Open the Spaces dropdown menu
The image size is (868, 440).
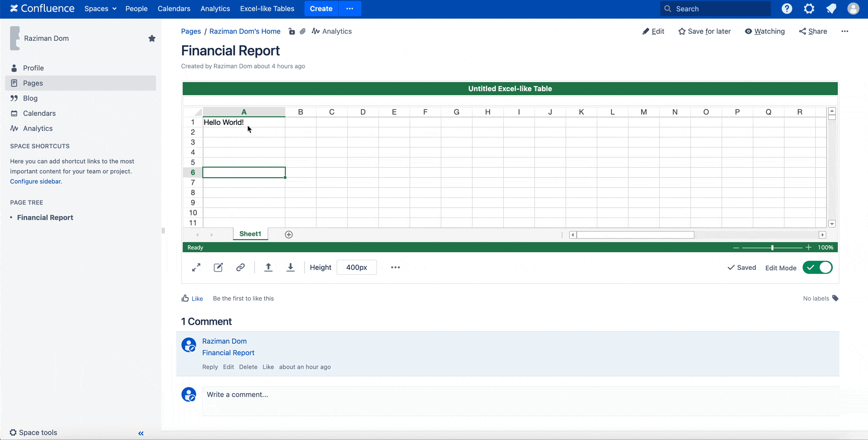pos(100,9)
